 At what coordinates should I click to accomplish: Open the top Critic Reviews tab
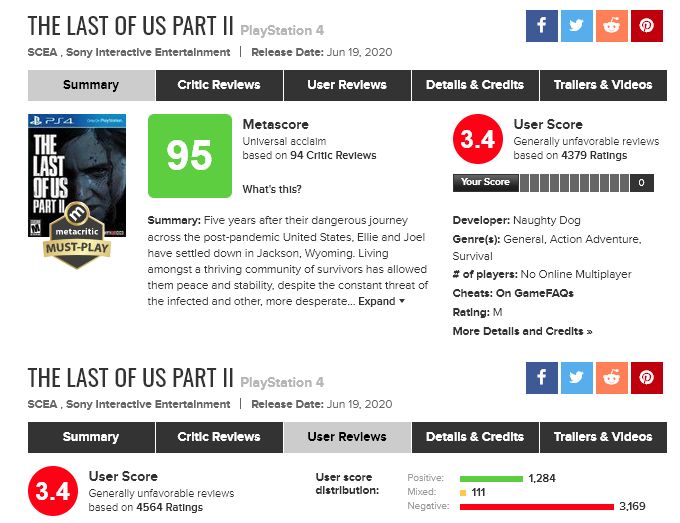click(x=219, y=85)
